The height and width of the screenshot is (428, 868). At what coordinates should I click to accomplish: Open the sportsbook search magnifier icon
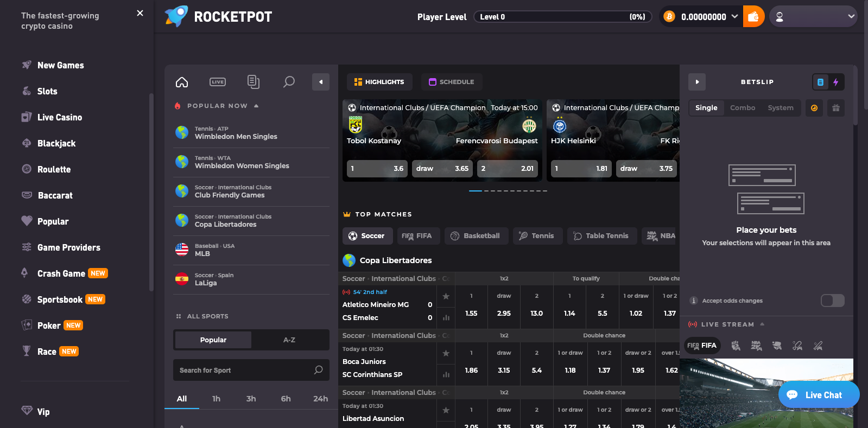[x=289, y=82]
